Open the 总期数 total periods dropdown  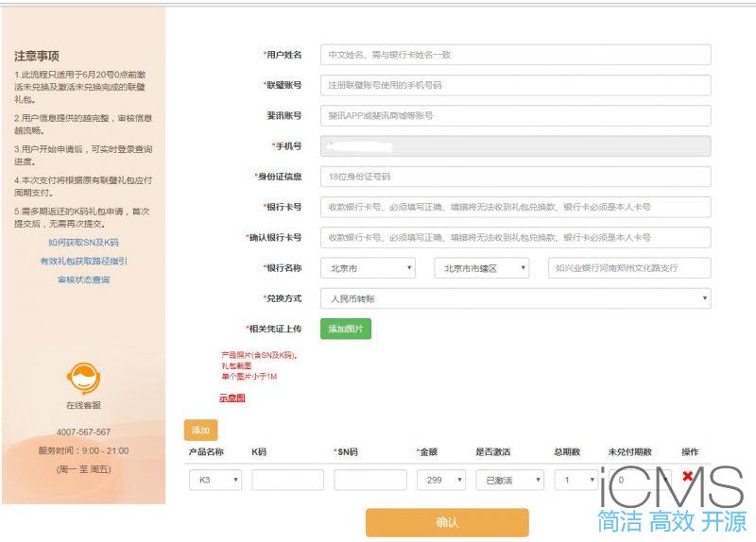[576, 480]
